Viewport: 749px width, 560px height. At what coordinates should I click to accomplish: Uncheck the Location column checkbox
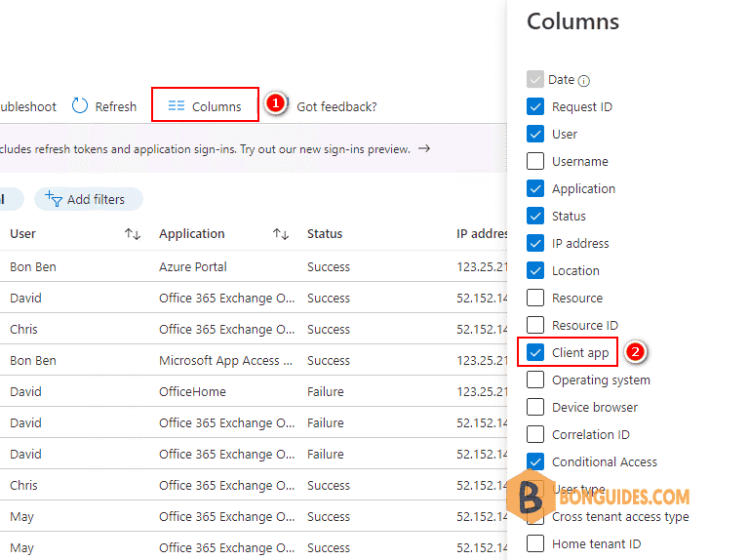(x=535, y=270)
